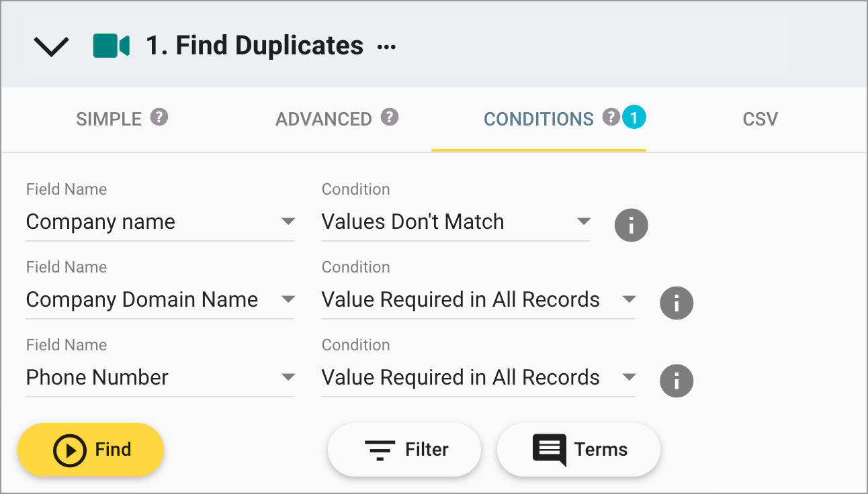Open the ellipsis menu next to Find Duplicates
Viewport: 868px width, 494px height.
(387, 47)
